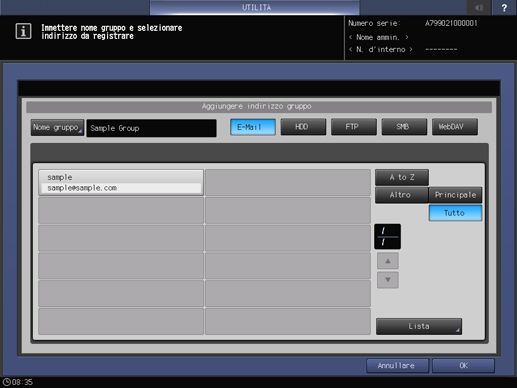
Task: Click the clock icon in status bar
Action: pyautogui.click(x=6, y=382)
